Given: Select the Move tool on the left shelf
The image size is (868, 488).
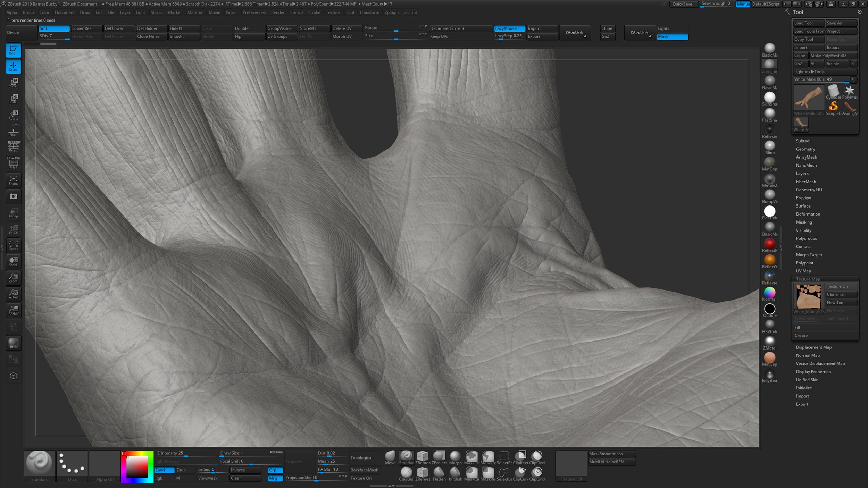Looking at the screenshot, I should click(13, 83).
